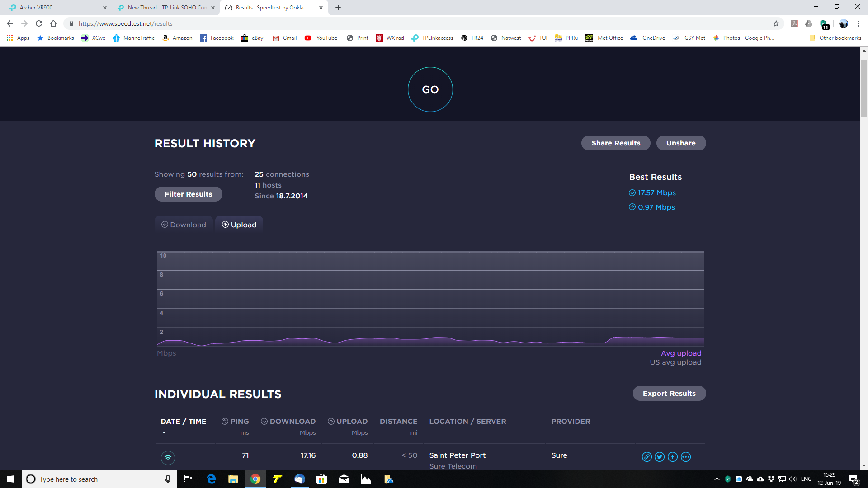Switch chart to Download view
The height and width of the screenshot is (488, 868).
184,225
